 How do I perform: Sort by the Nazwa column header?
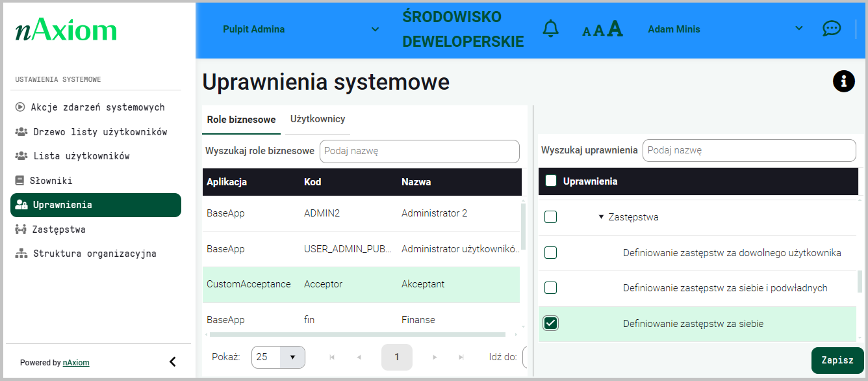click(416, 182)
